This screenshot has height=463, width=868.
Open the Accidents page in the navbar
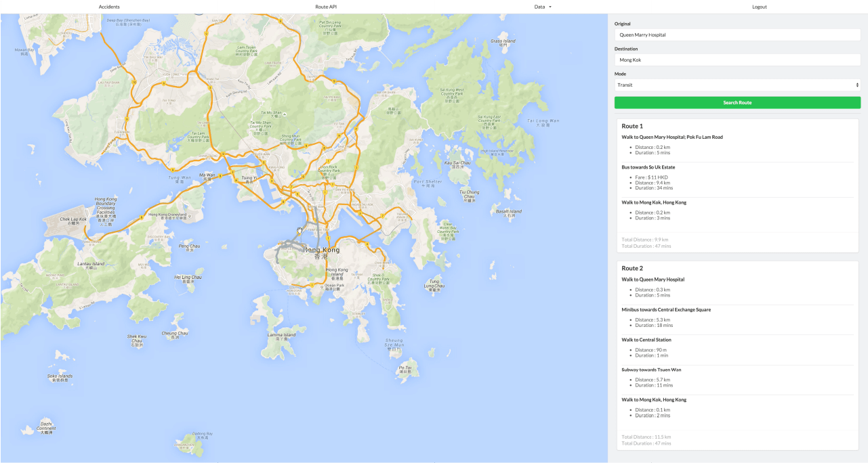point(109,7)
